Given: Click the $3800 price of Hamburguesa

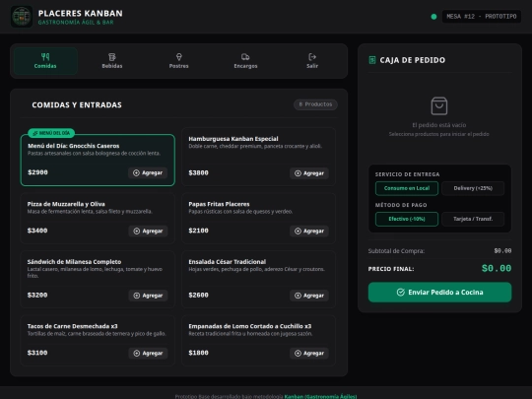Looking at the screenshot, I should point(198,172).
